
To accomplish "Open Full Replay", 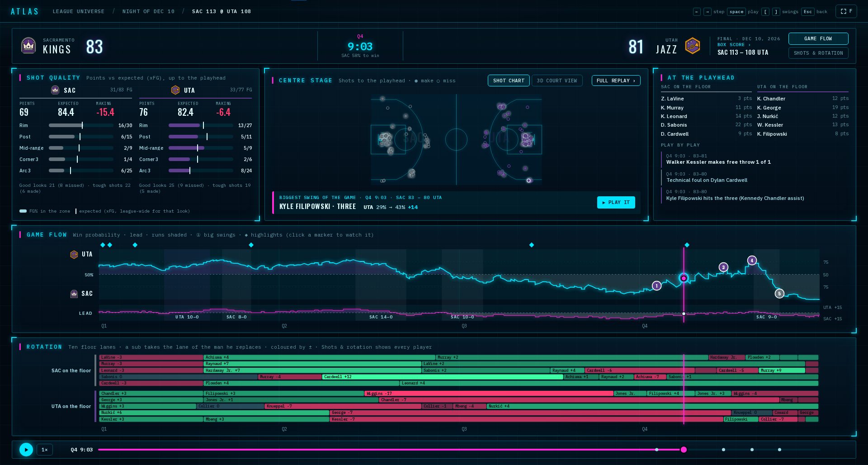I will [x=616, y=81].
